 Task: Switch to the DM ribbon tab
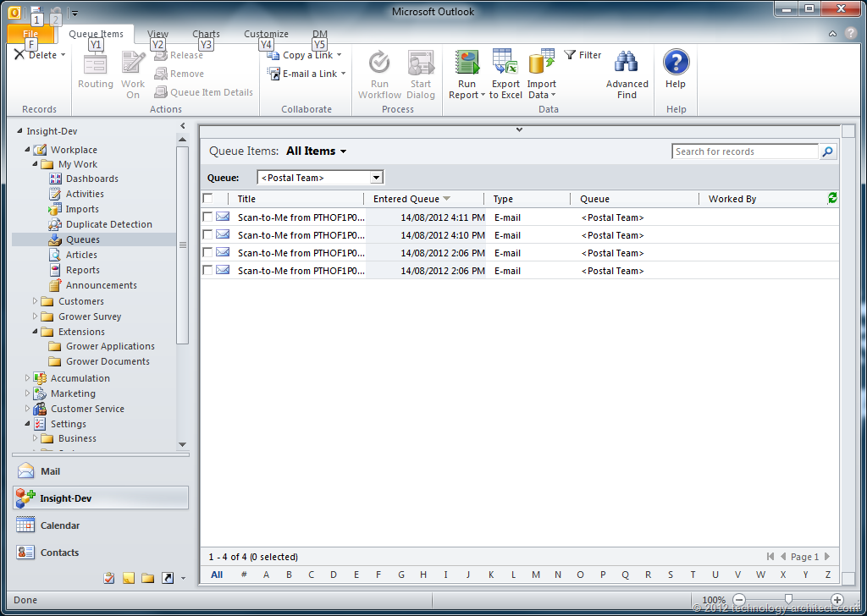[319, 34]
